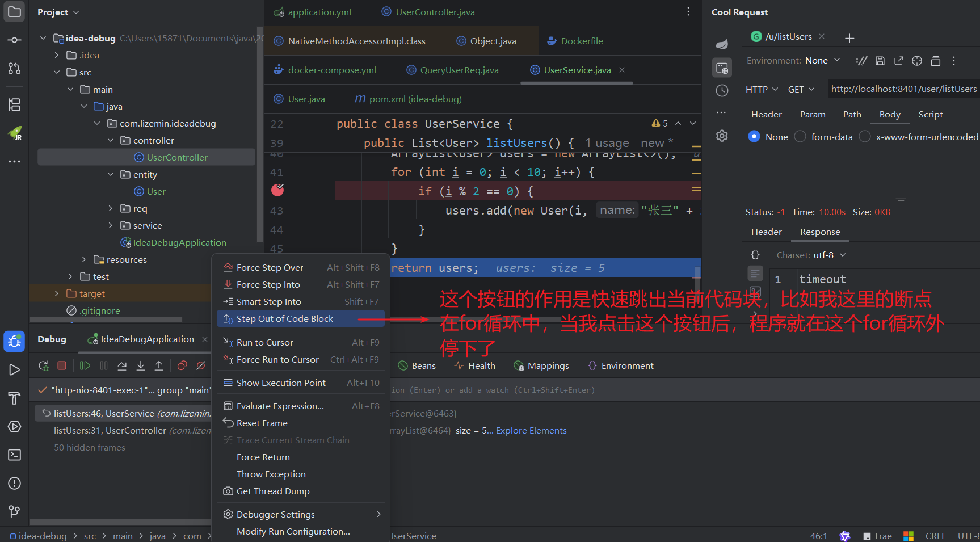This screenshot has height=542, width=980.
Task: Expand the resources folder
Action: tap(84, 260)
